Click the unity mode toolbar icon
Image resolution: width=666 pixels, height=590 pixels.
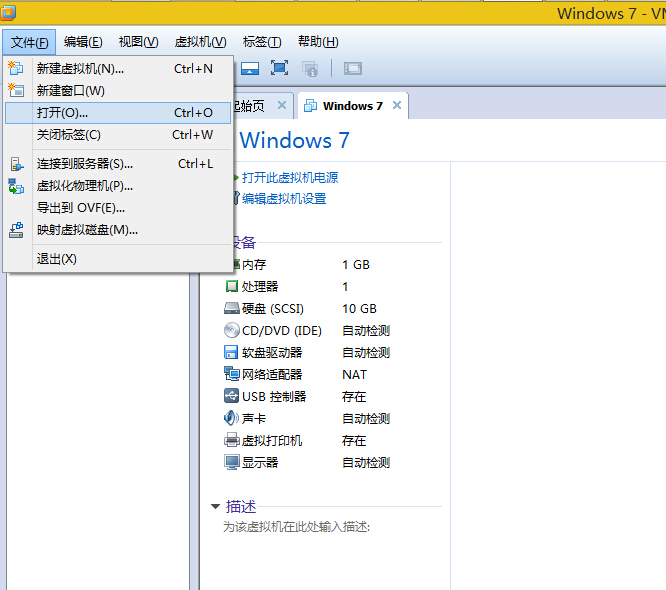(353, 68)
